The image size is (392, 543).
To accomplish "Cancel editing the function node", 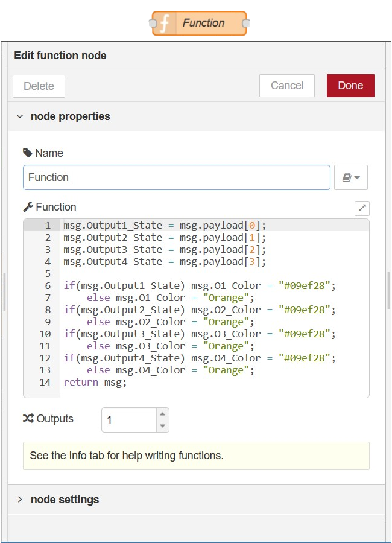I will click(x=286, y=86).
